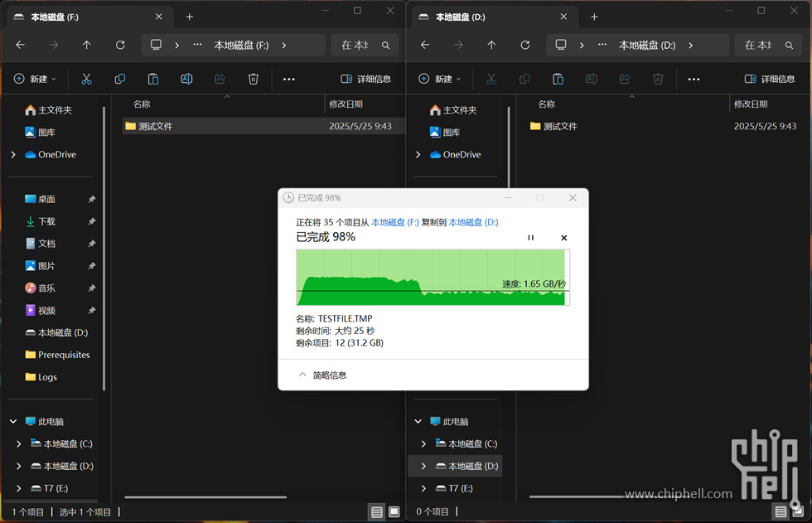Go up one level in D: window
This screenshot has width=812, height=523.
coord(491,45)
